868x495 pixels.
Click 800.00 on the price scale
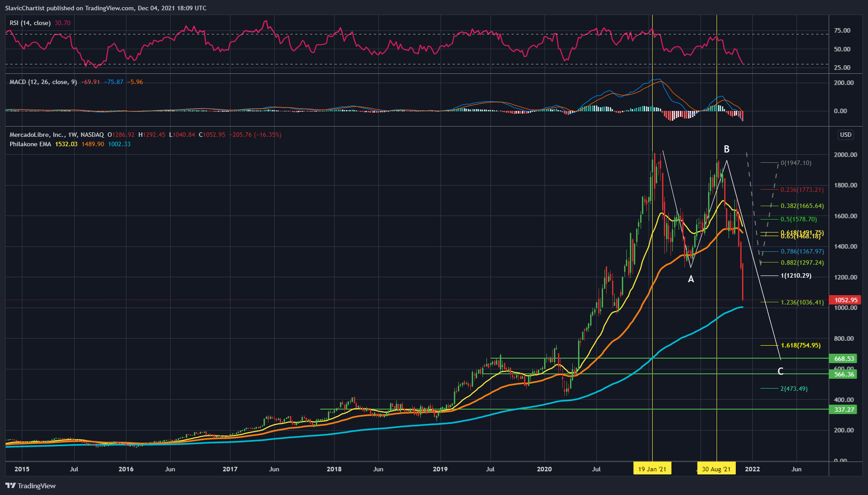pos(843,338)
